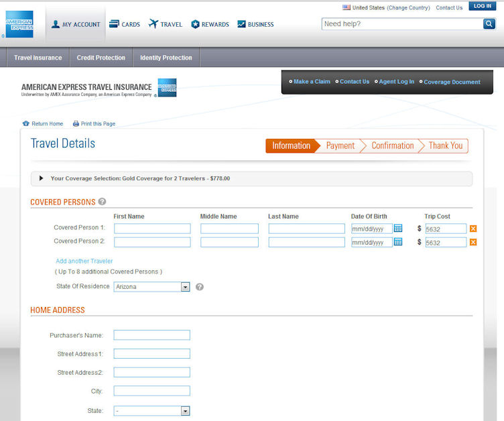Click Contact Us in top header
This screenshot has width=504, height=421.
pyautogui.click(x=449, y=8)
